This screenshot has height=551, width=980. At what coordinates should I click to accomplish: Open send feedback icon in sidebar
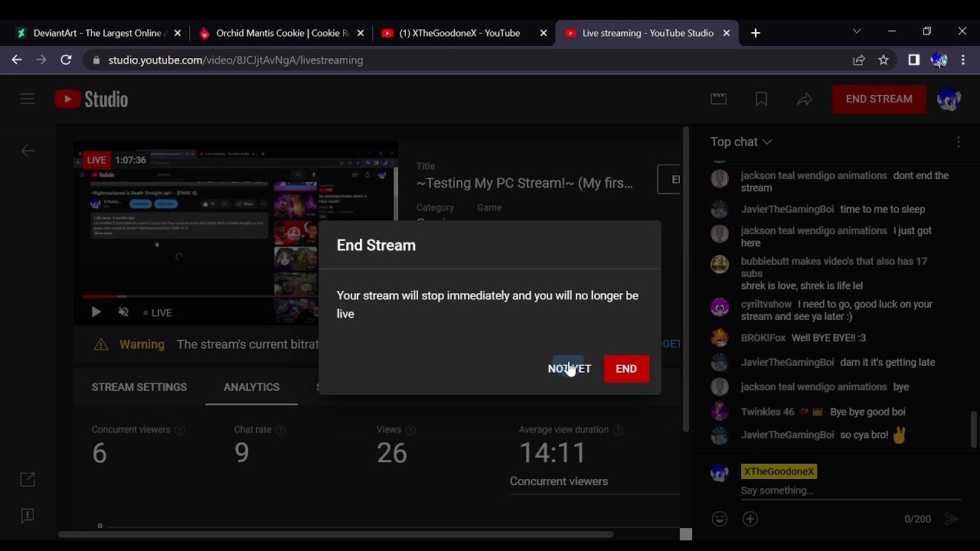tap(28, 516)
